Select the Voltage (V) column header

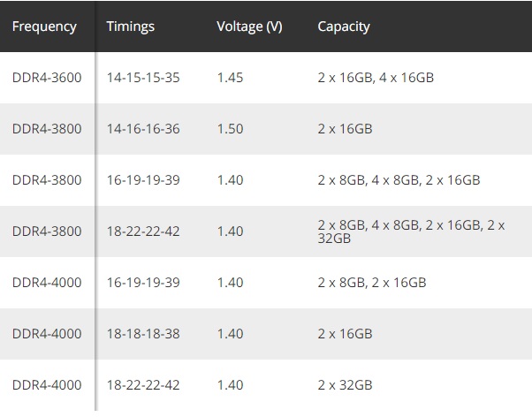(249, 27)
